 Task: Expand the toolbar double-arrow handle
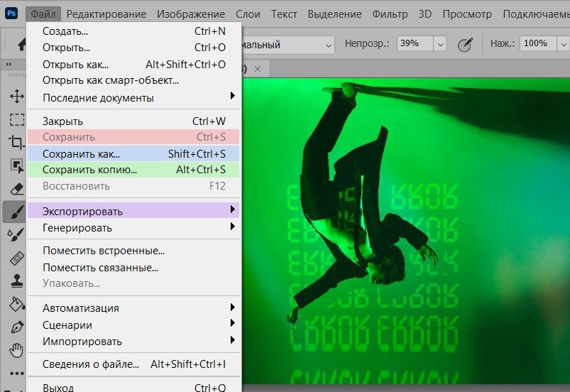pyautogui.click(x=9, y=65)
